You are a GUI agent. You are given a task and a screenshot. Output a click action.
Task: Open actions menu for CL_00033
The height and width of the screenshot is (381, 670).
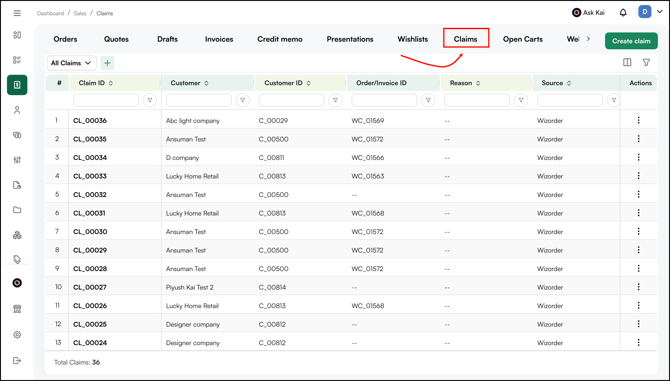coord(638,176)
